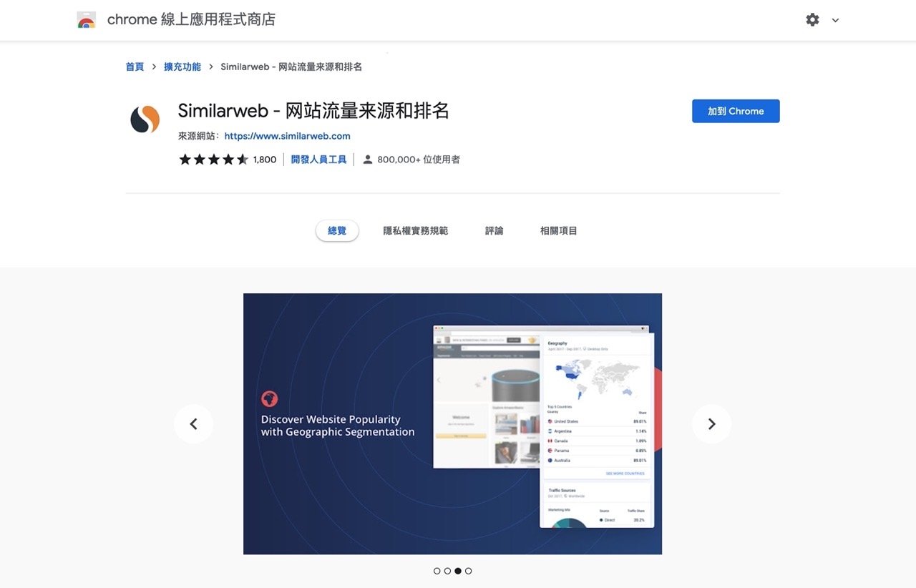Open the settings gear icon
The width and height of the screenshot is (916, 588).
(x=812, y=20)
